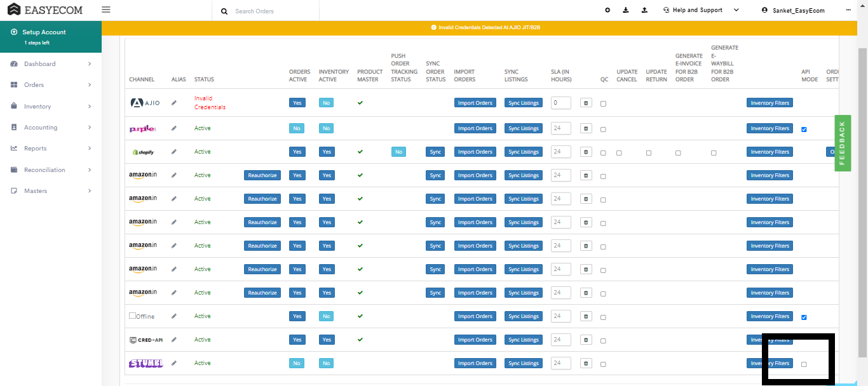The height and width of the screenshot is (386, 868).
Task: Edit alias pencil for Shopify channel
Action: [174, 152]
